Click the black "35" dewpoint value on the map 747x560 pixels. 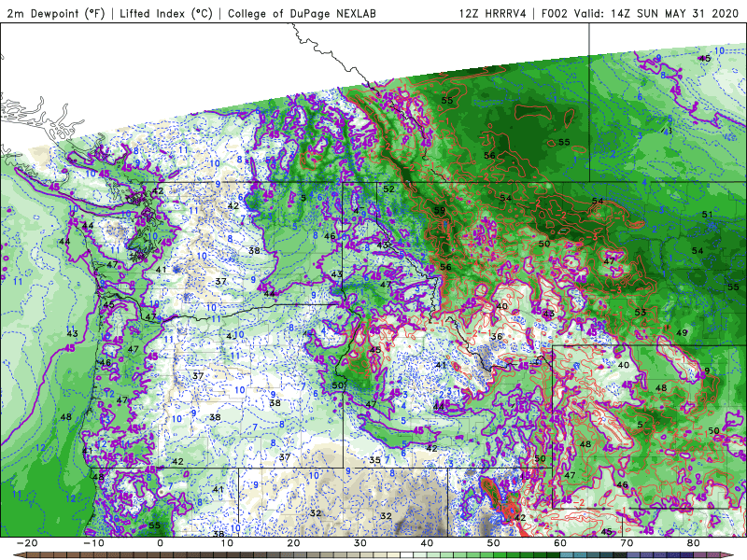pyautogui.click(x=375, y=460)
